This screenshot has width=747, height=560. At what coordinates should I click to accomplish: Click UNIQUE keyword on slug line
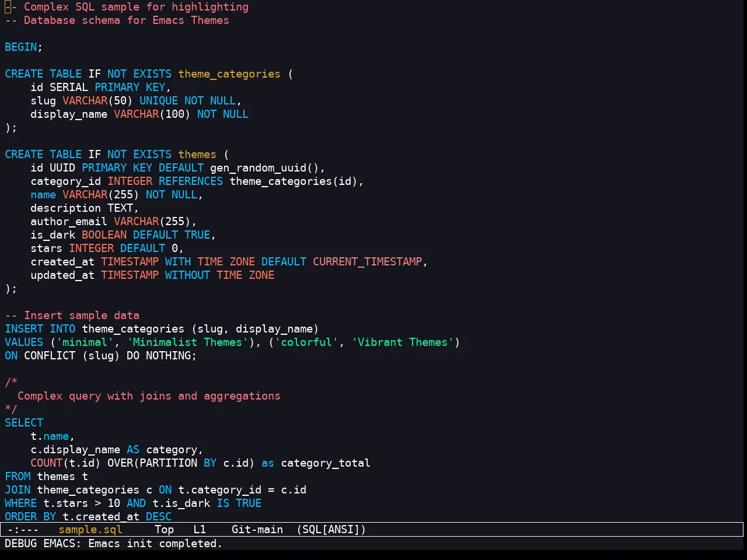pos(159,101)
